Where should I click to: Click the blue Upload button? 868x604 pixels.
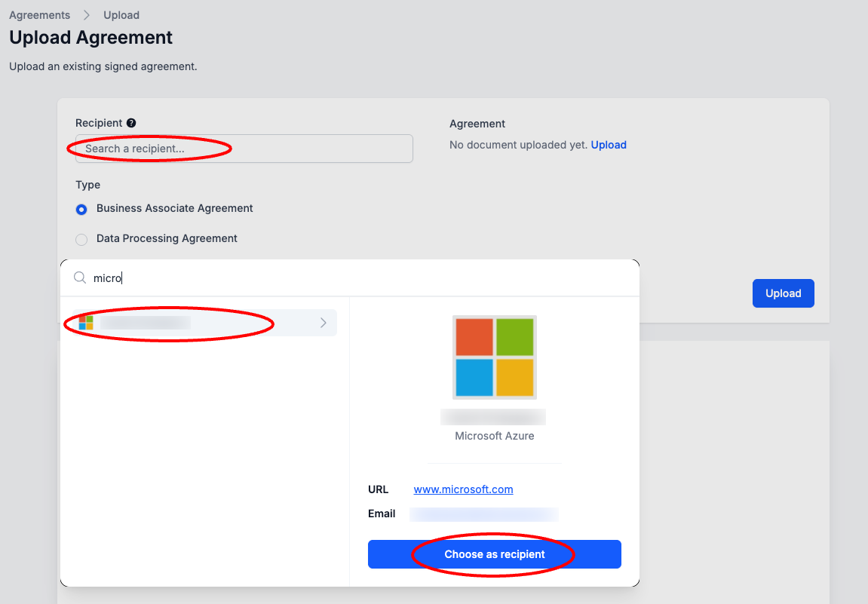[x=784, y=293]
